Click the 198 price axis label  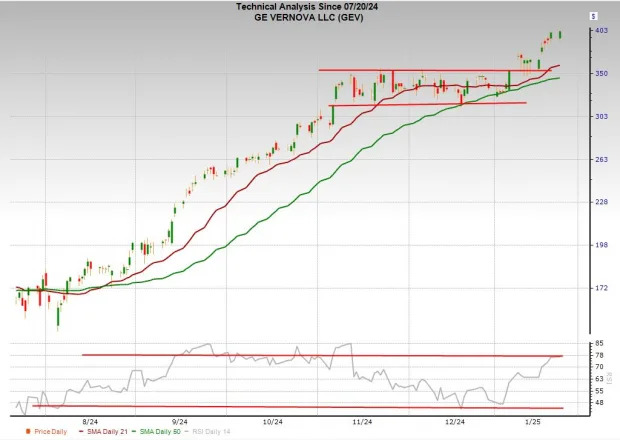coord(601,245)
